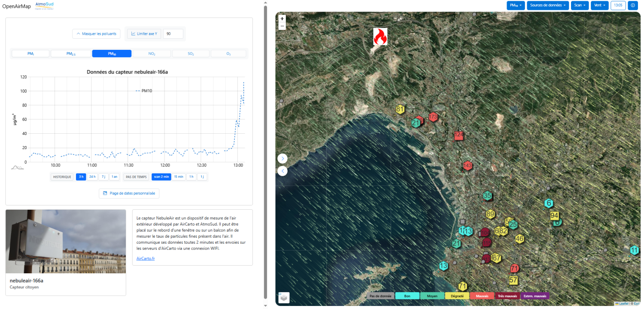Set history range to 3 h

point(81,177)
